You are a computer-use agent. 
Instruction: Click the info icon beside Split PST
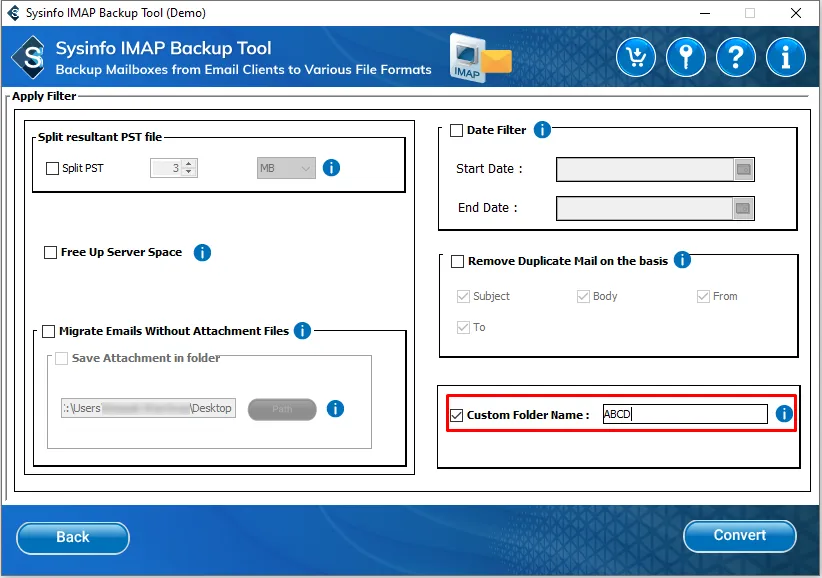(331, 168)
